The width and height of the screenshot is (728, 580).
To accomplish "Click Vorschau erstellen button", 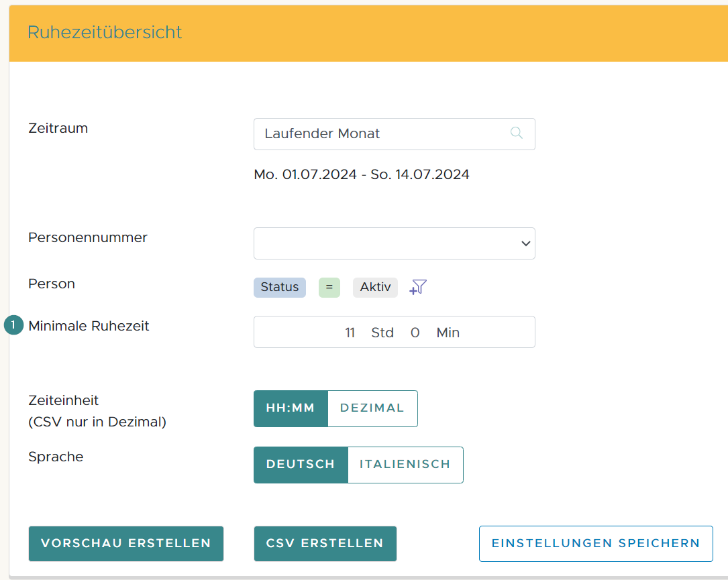I will pyautogui.click(x=126, y=544).
